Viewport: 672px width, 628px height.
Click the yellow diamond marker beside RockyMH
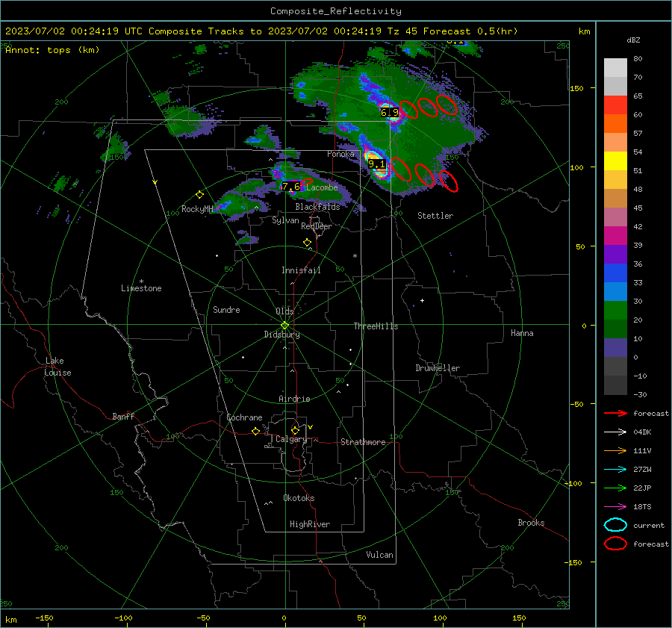pyautogui.click(x=199, y=195)
